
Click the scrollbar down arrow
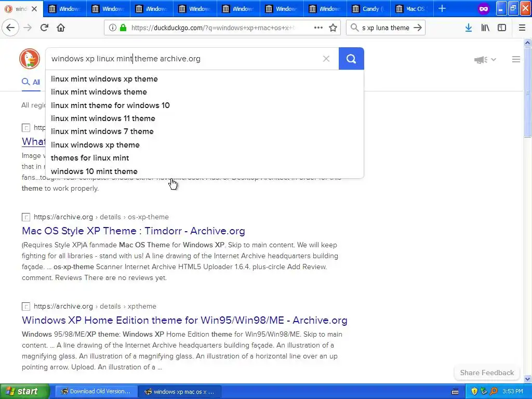(x=527, y=379)
